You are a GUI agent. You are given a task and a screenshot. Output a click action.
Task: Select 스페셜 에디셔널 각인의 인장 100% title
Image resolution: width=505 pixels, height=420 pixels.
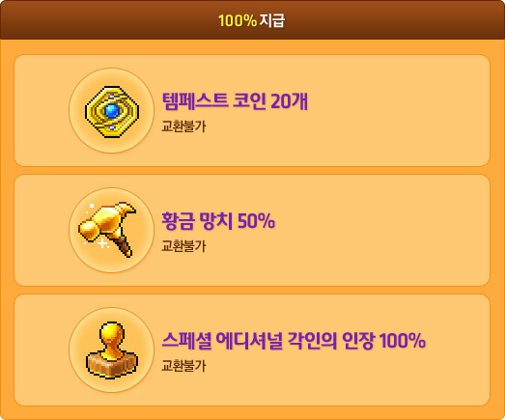(x=294, y=341)
